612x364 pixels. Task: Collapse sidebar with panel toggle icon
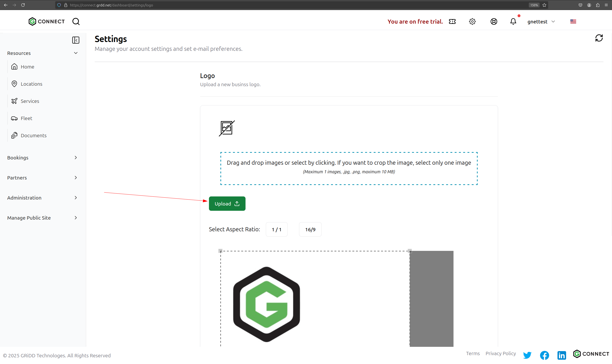point(76,40)
